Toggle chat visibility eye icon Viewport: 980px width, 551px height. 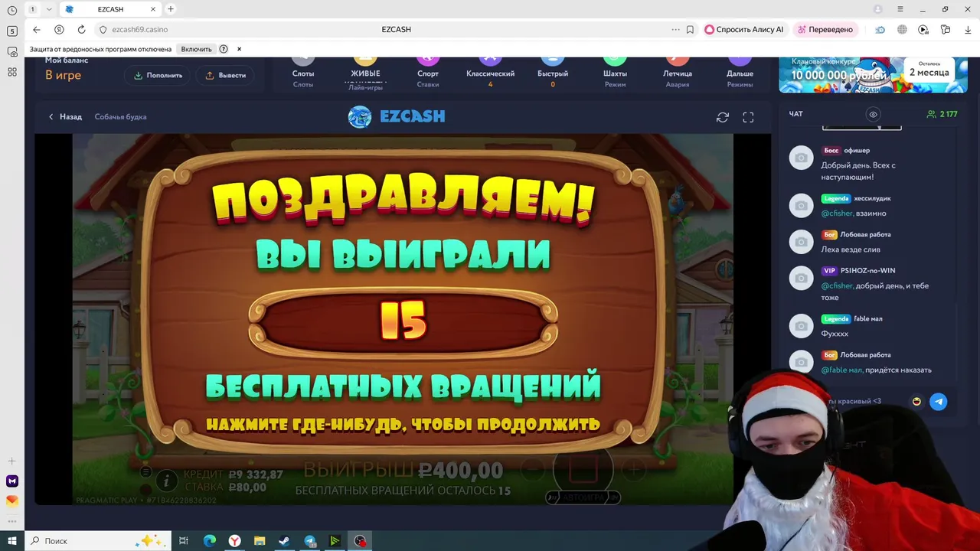873,114
